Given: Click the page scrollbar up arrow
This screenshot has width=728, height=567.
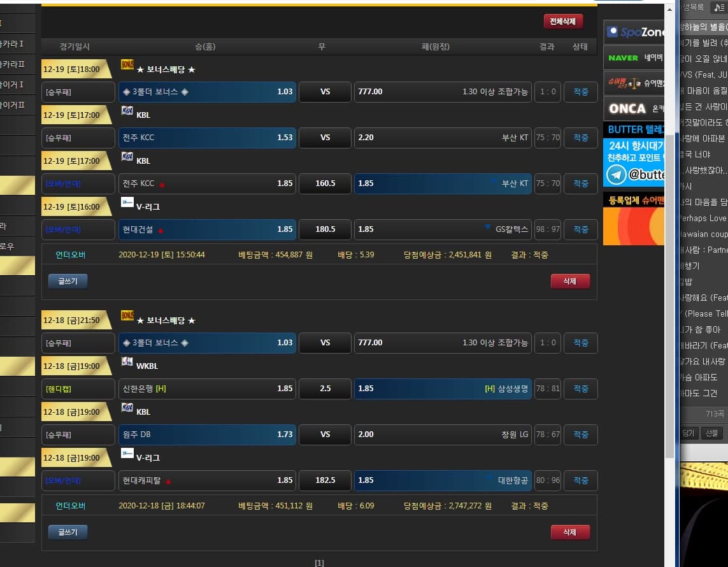Looking at the screenshot, I should click(x=669, y=10).
